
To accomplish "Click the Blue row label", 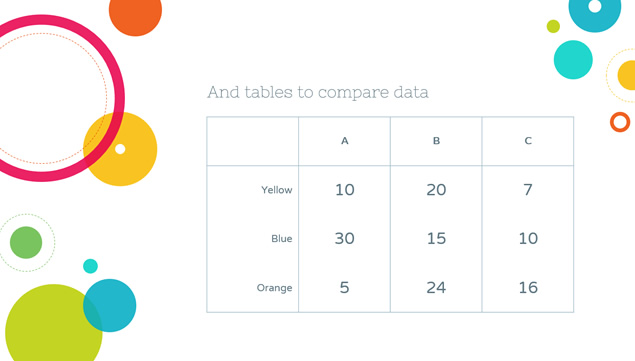I will (282, 239).
